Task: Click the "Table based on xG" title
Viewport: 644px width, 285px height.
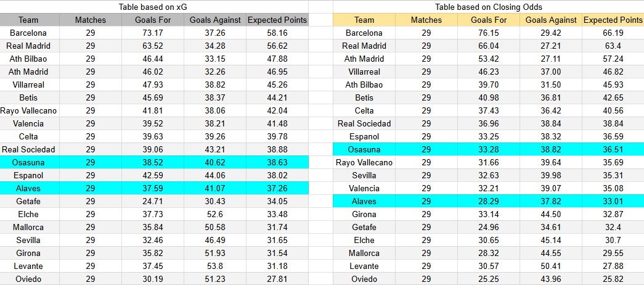Action: (x=153, y=7)
